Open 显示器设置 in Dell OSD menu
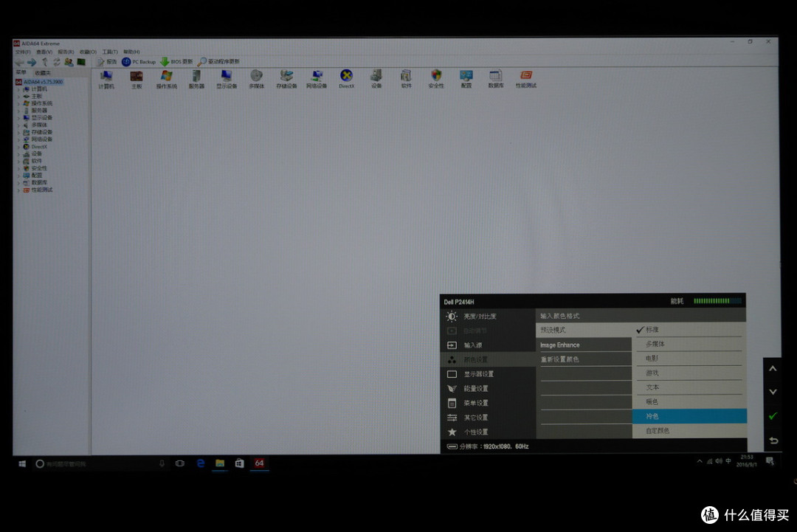The width and height of the screenshot is (797, 532). click(488, 374)
